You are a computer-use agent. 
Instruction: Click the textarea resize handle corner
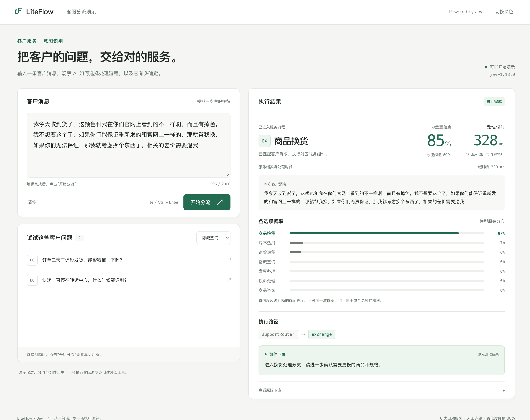click(228, 175)
